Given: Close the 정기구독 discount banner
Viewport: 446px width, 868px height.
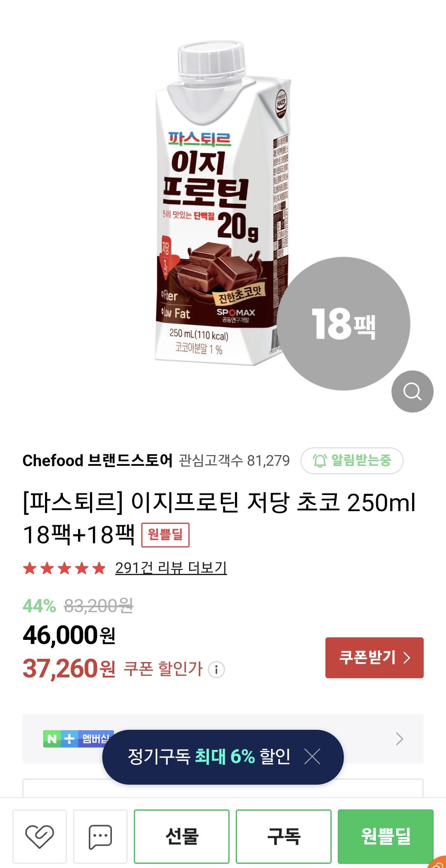Looking at the screenshot, I should [x=312, y=757].
